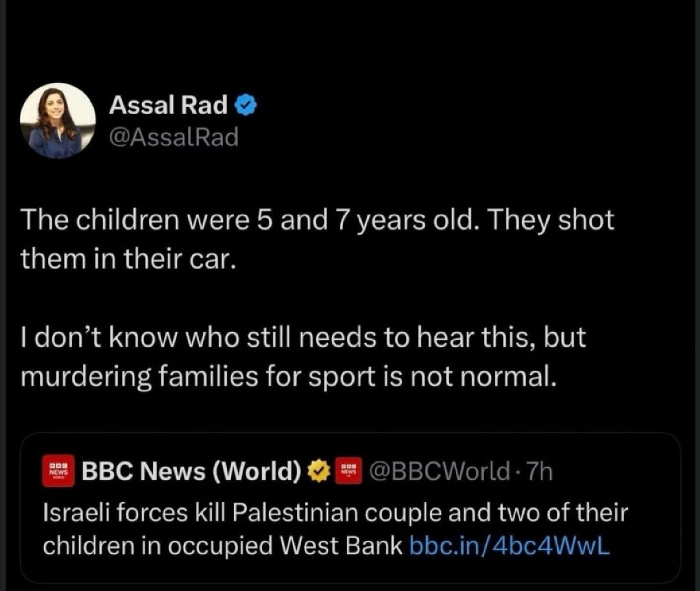This screenshot has height=591, width=700.
Task: Click the blue verified badge beside Assal Rad
Action: [246, 106]
